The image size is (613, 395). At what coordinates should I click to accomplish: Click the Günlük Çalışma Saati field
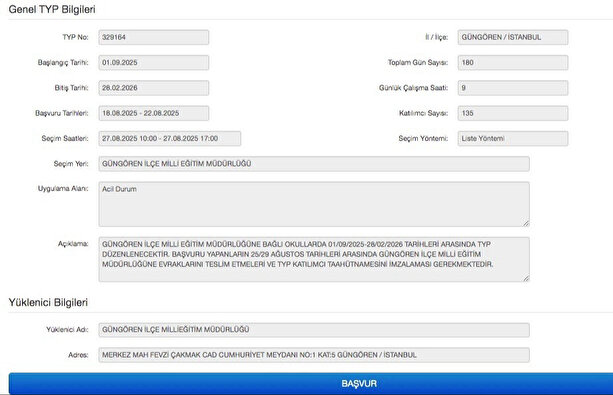pyautogui.click(x=513, y=88)
